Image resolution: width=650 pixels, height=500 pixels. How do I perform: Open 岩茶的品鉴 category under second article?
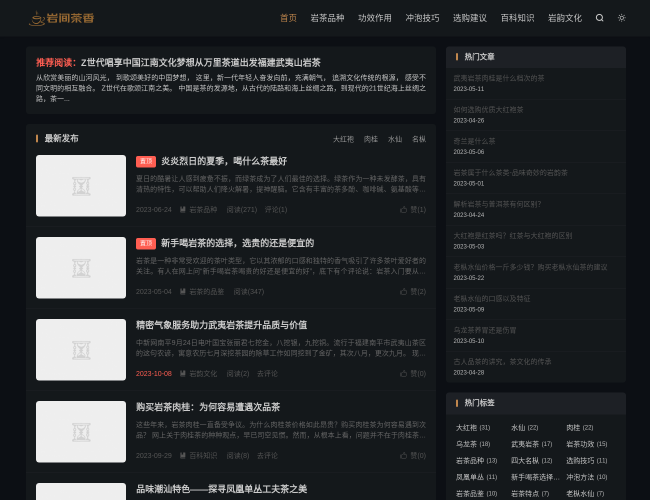tap(206, 292)
